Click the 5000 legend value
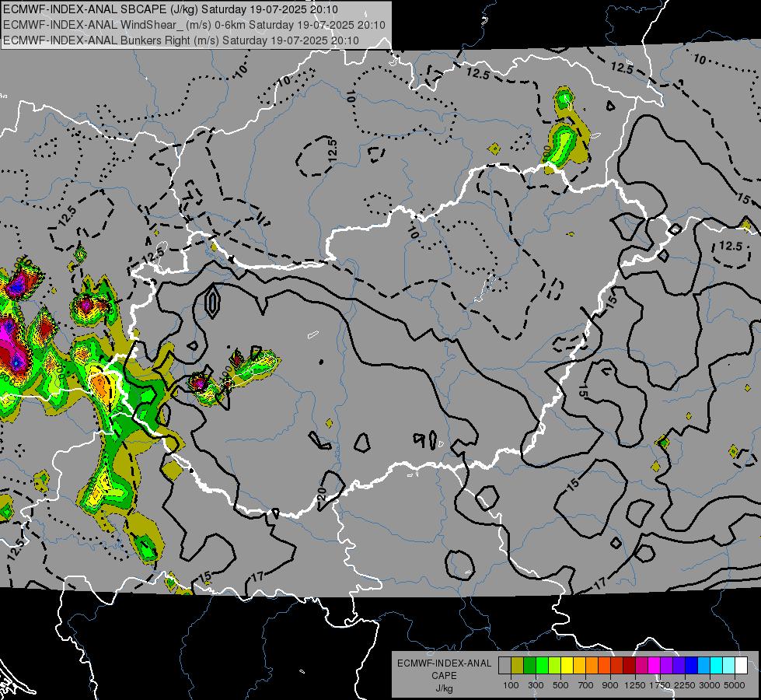This screenshot has width=761, height=700. [735, 685]
